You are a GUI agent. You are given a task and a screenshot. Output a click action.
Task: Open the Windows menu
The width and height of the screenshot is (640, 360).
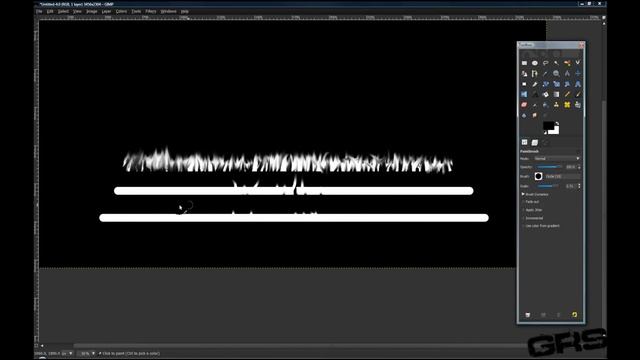[168, 11]
